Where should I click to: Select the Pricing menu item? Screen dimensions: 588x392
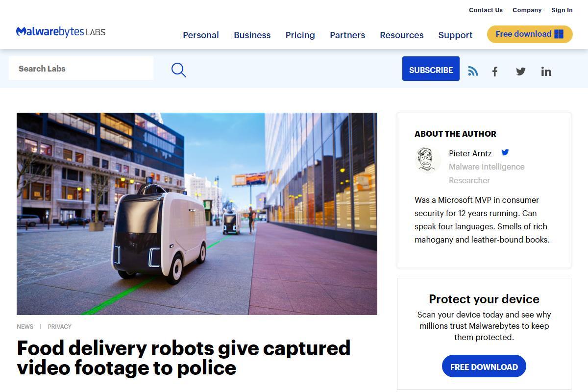pyautogui.click(x=300, y=35)
